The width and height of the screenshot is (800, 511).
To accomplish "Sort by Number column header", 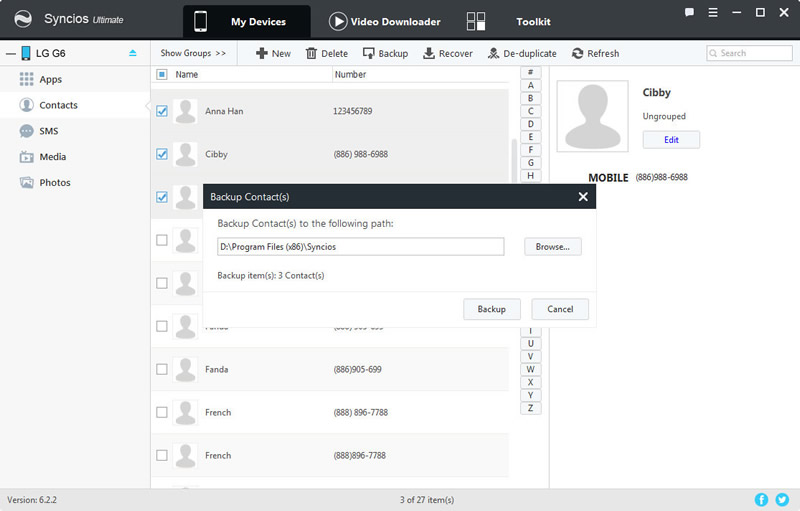I will [350, 74].
